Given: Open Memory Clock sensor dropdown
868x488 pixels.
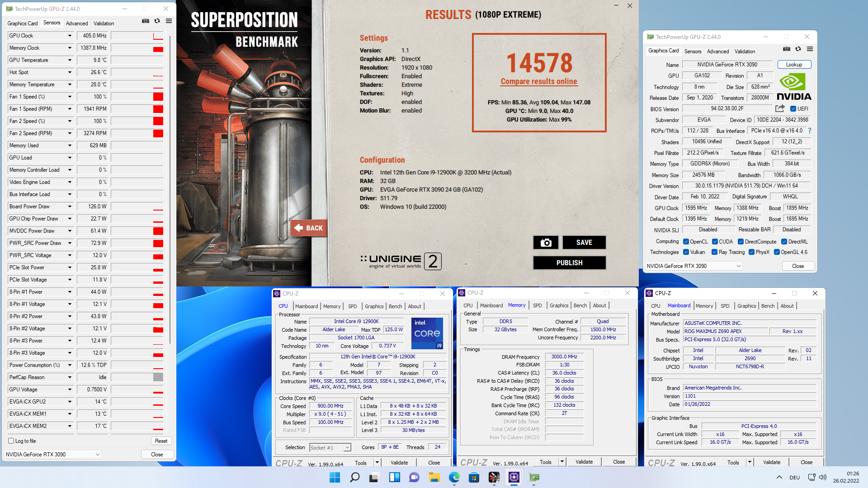Looking at the screenshot, I should tap(70, 48).
